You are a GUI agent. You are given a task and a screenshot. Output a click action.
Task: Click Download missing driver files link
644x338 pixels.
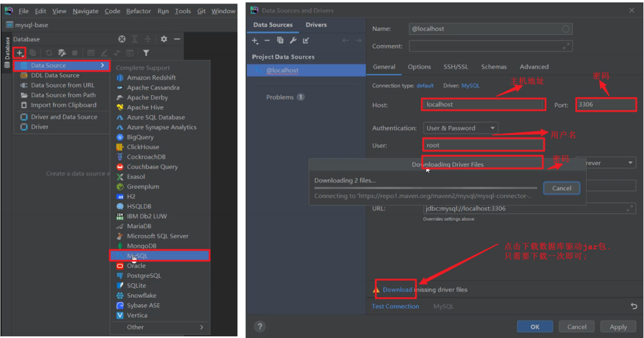(397, 290)
